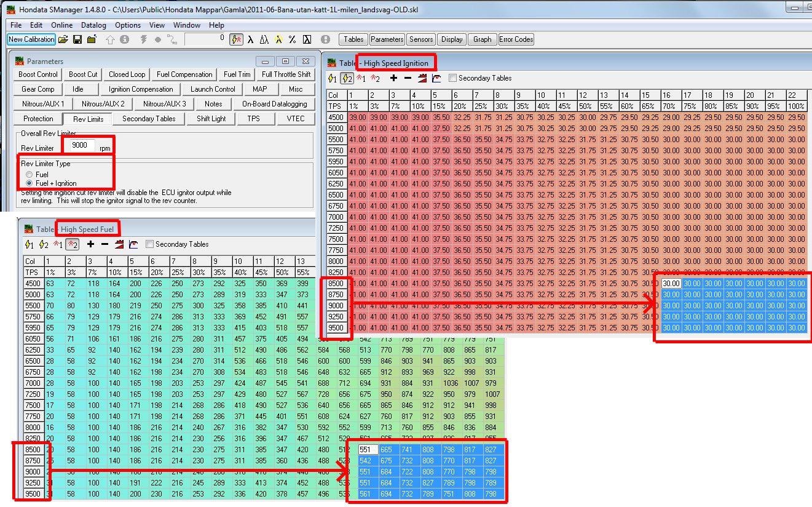Select high speed ignition icon in Fuel window
The height and width of the screenshot is (507, 812).
(44, 244)
